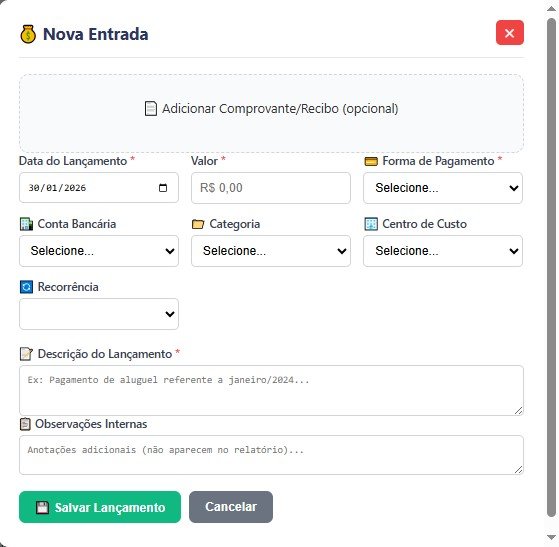Focus the Observações Internas text area
The width and height of the screenshot is (559, 547).
271,455
